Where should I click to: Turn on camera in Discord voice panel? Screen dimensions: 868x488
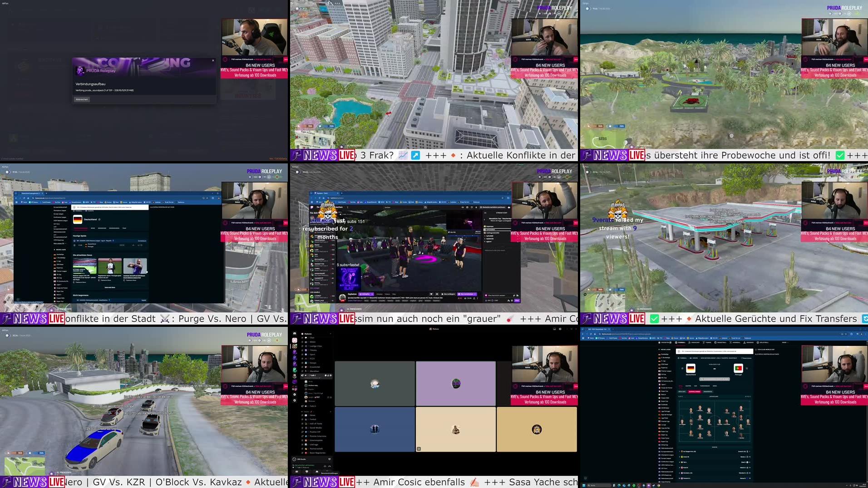click(x=296, y=472)
